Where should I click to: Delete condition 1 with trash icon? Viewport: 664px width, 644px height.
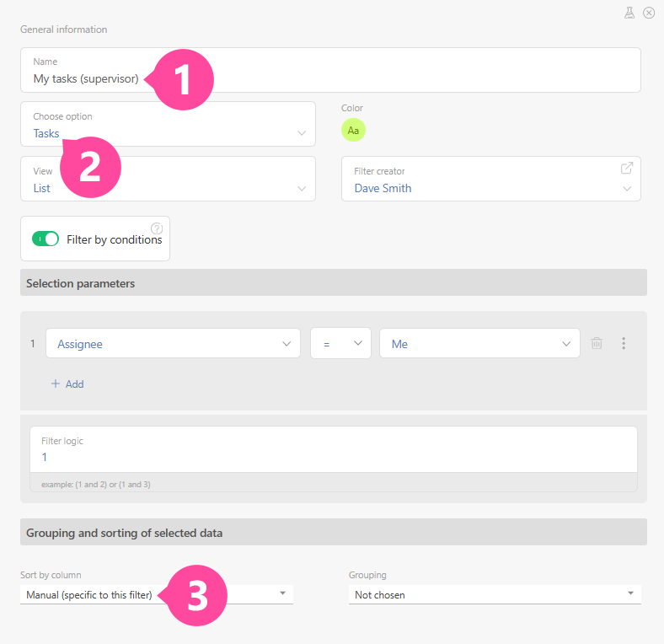tap(597, 343)
